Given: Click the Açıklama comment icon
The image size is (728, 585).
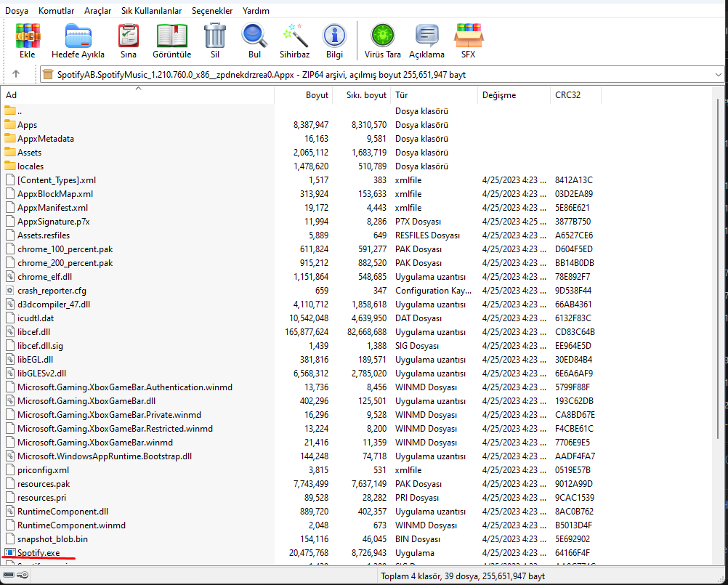Looking at the screenshot, I should click(426, 36).
